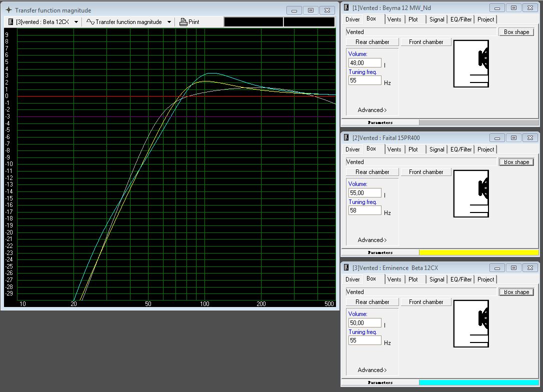Open Plot tab in Eminence Beta 12CX window
The width and height of the screenshot is (543, 392).
pos(413,279)
